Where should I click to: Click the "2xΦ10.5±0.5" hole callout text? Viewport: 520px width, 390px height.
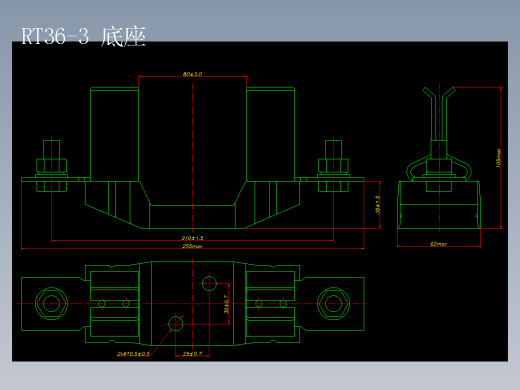[133, 354]
